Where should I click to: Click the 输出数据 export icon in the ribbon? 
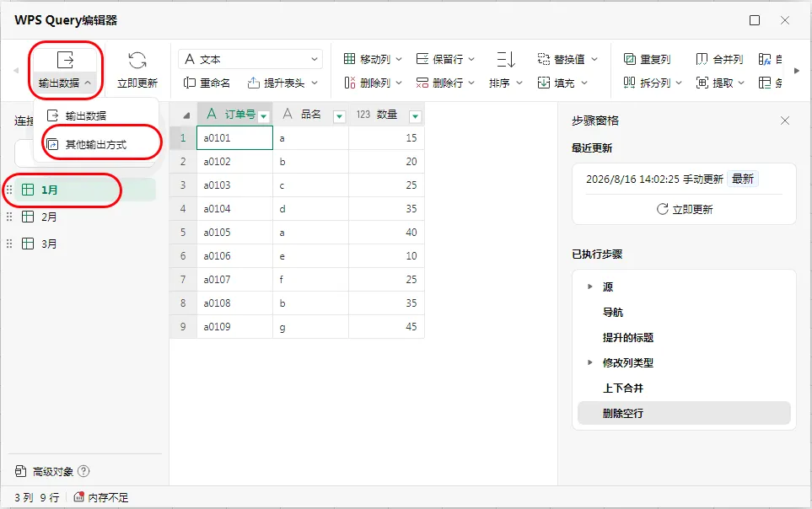(x=65, y=60)
